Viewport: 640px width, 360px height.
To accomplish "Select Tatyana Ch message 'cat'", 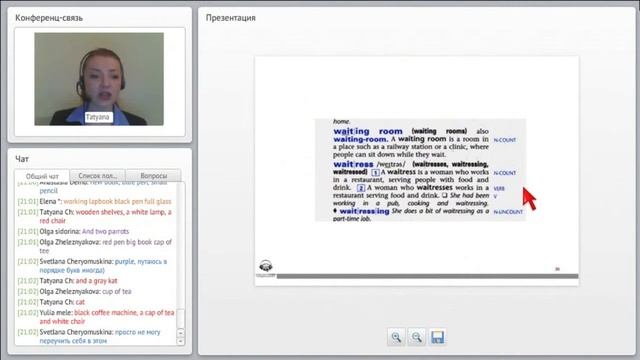I will 51,302.
